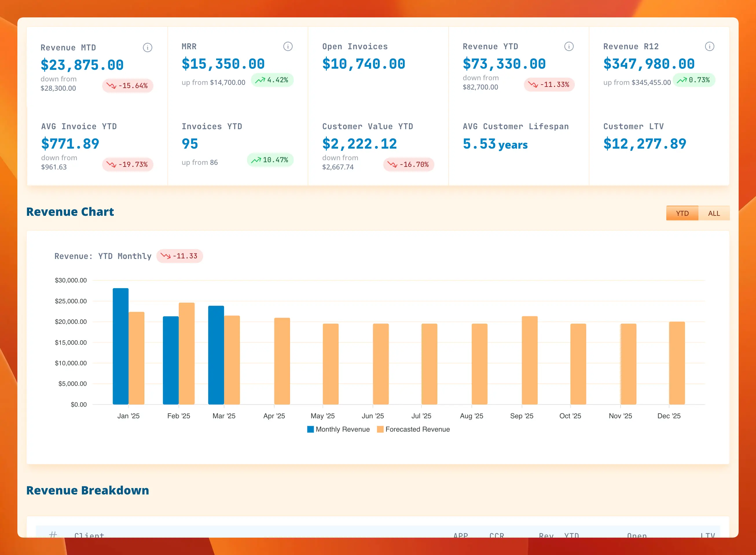
Task: Click the 95 Invoices YTD value
Action: pyautogui.click(x=190, y=144)
